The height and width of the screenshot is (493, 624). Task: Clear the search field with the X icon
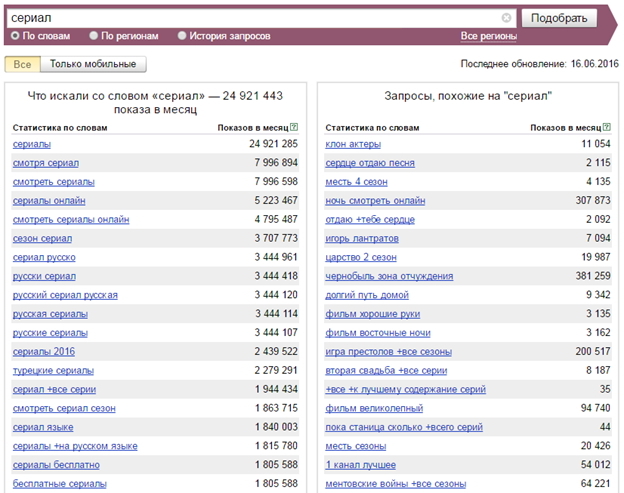click(x=506, y=18)
